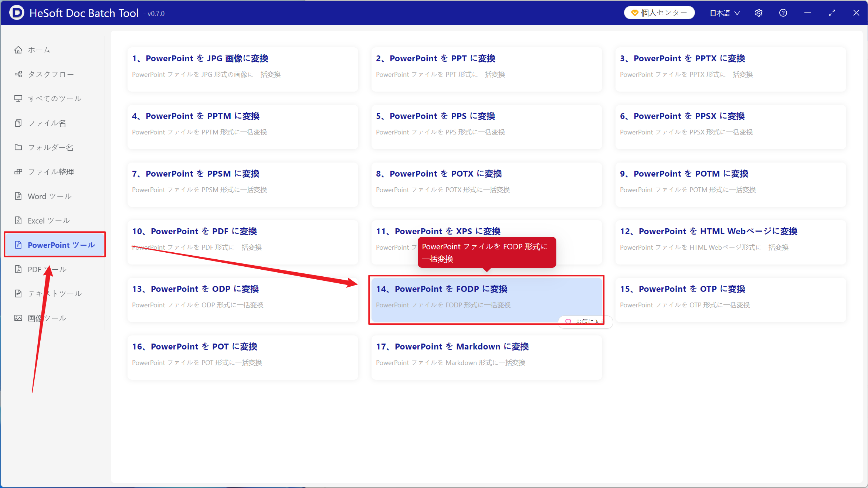
Task: Click the home icon beside ホーム
Action: pyautogui.click(x=18, y=50)
